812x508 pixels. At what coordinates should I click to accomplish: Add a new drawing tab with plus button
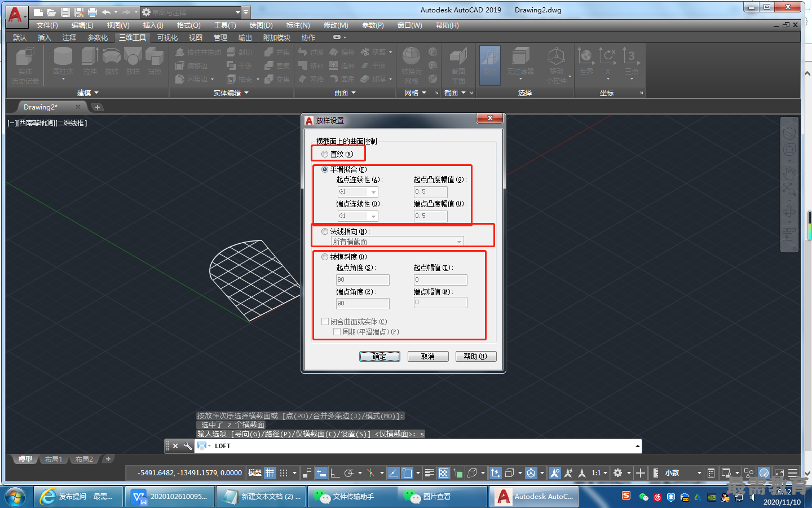click(98, 107)
